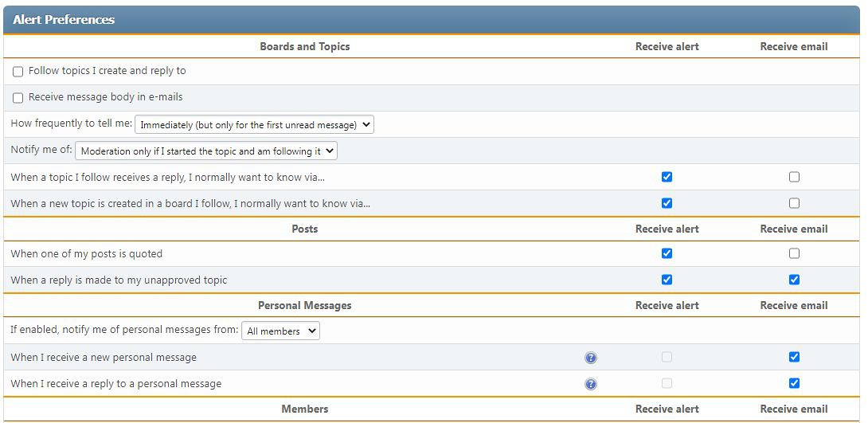Open the 'How frequently to tell me' dropdown
The height and width of the screenshot is (423, 868).
(254, 124)
